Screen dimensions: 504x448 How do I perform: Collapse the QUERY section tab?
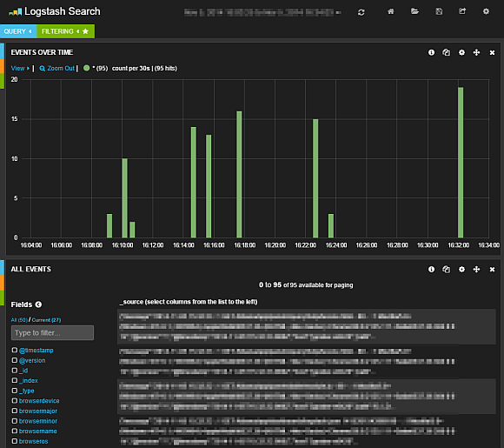click(18, 31)
